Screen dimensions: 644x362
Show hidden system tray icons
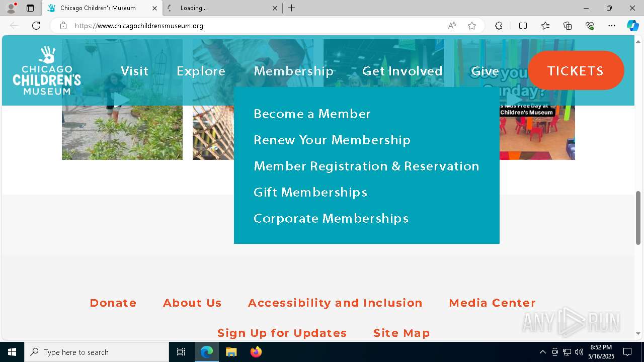click(x=542, y=352)
